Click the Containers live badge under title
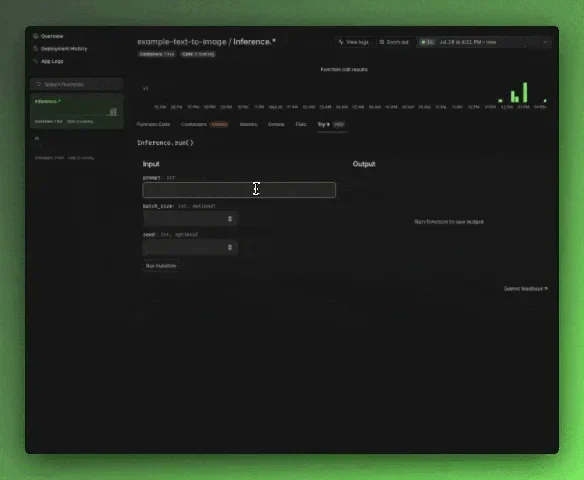Screen dimensions: 584x480 (157, 54)
